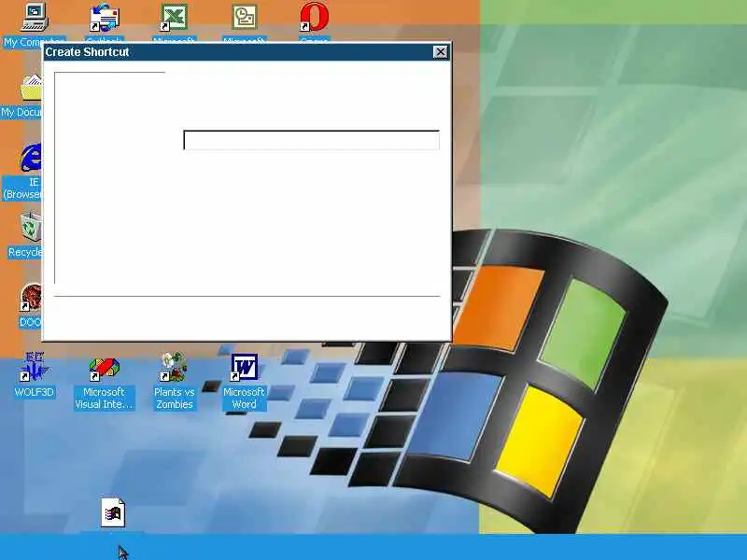Select the unlabeled file icon near the taskbar
The height and width of the screenshot is (560, 747).
113,512
